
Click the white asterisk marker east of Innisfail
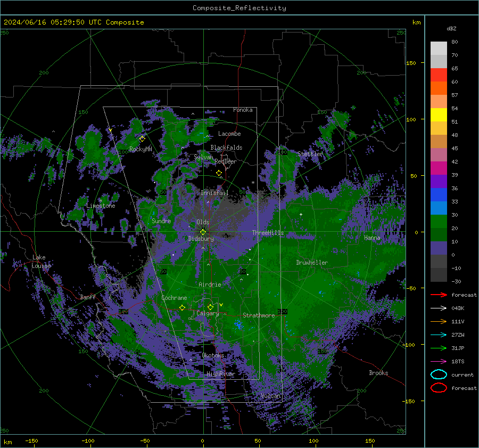pos(253,183)
